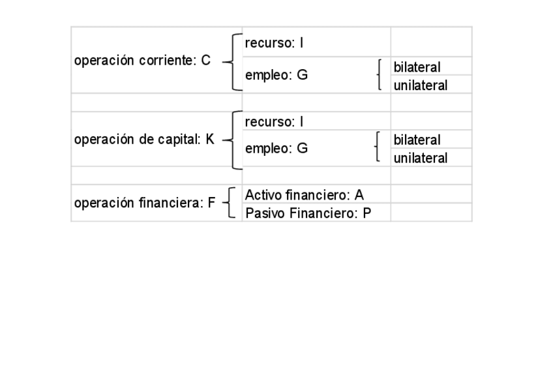Click "unilateral" in the operación de capital group
The height and width of the screenshot is (392, 553).
click(x=421, y=158)
